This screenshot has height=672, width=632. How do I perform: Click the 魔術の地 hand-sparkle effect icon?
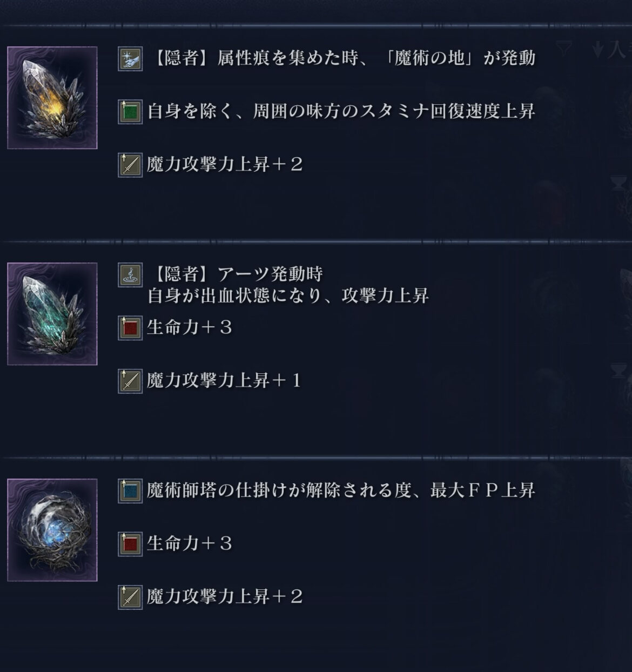pos(130,58)
